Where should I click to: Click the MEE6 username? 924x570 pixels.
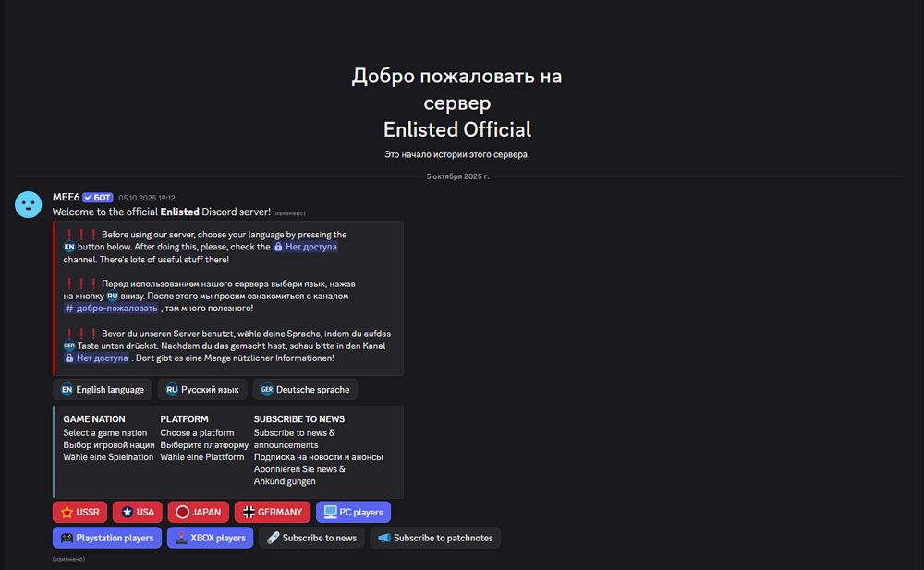[x=66, y=198]
